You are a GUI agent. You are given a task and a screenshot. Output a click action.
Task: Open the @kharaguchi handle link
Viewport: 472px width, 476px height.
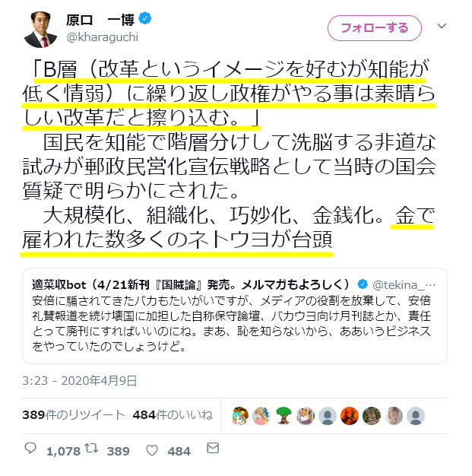pos(103,37)
